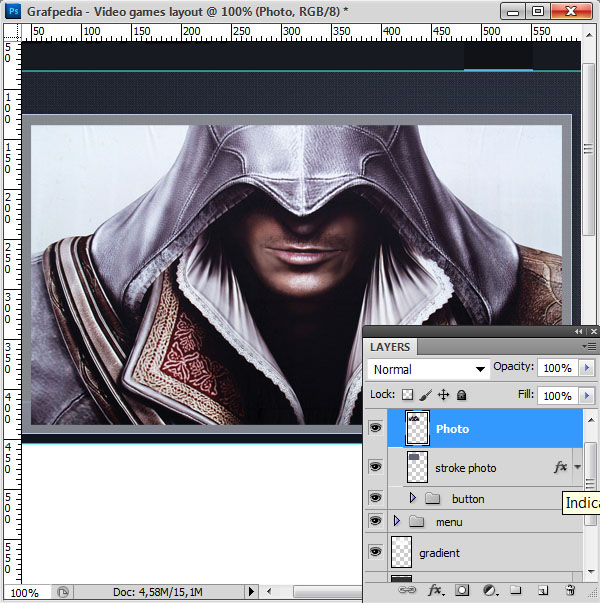This screenshot has height=603, width=600.
Task: Click the document vertical scroll up arrow
Action: point(589,35)
